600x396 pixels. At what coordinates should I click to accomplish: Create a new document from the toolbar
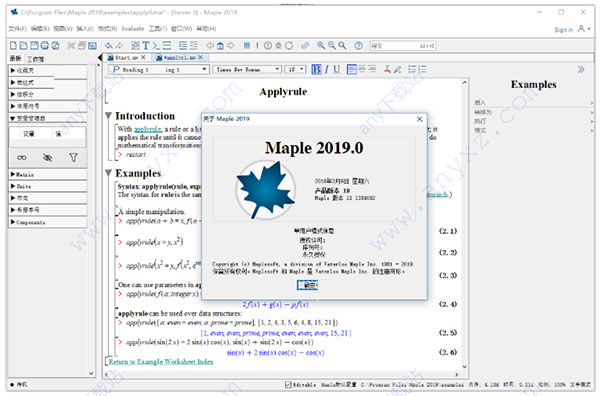pyautogui.click(x=13, y=46)
